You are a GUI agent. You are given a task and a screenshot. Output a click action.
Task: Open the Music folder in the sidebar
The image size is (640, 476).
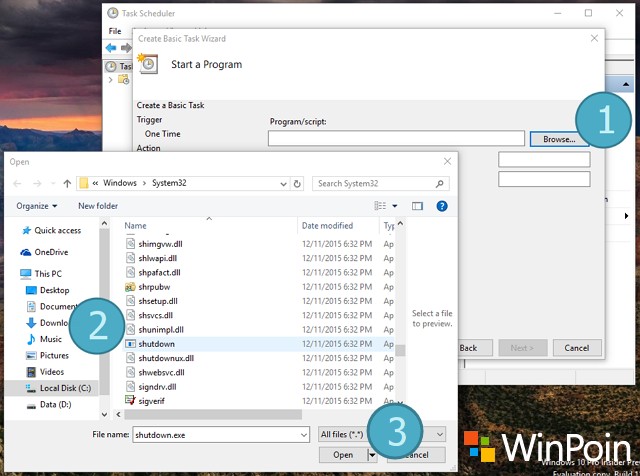(x=44, y=339)
